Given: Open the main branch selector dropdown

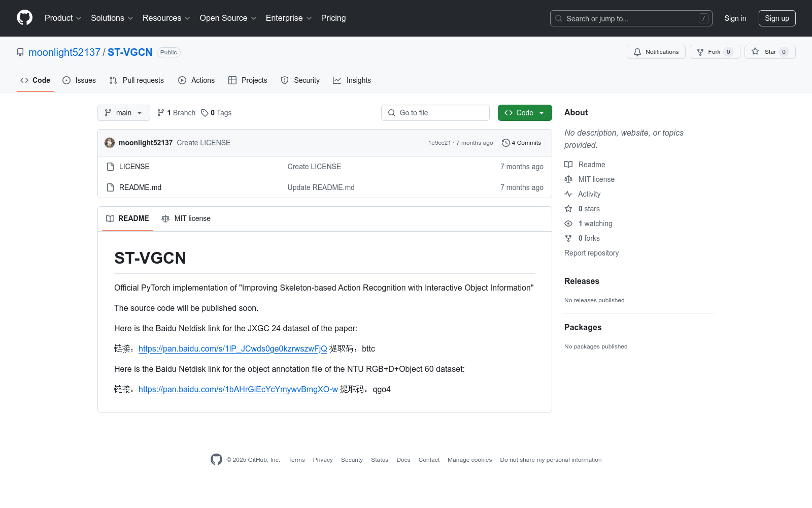Looking at the screenshot, I should 124,113.
